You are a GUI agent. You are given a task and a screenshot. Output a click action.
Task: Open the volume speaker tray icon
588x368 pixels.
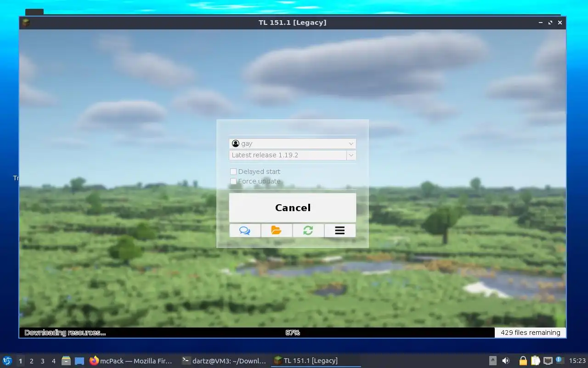click(506, 361)
